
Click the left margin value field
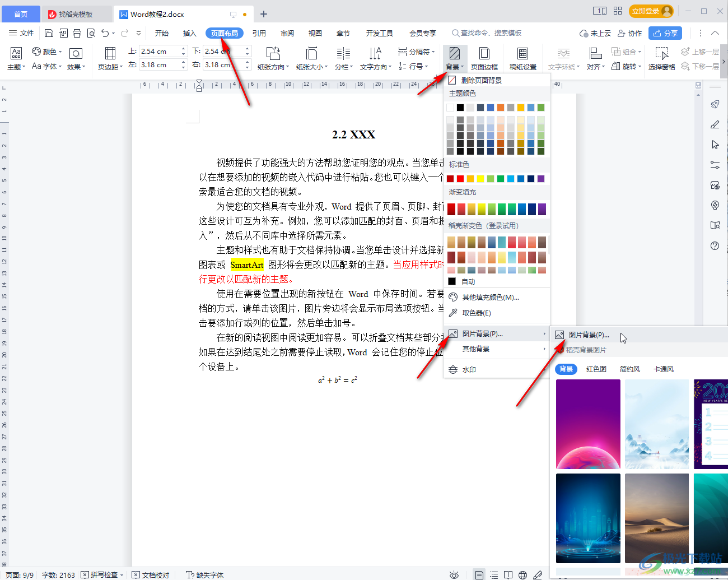[160, 65]
